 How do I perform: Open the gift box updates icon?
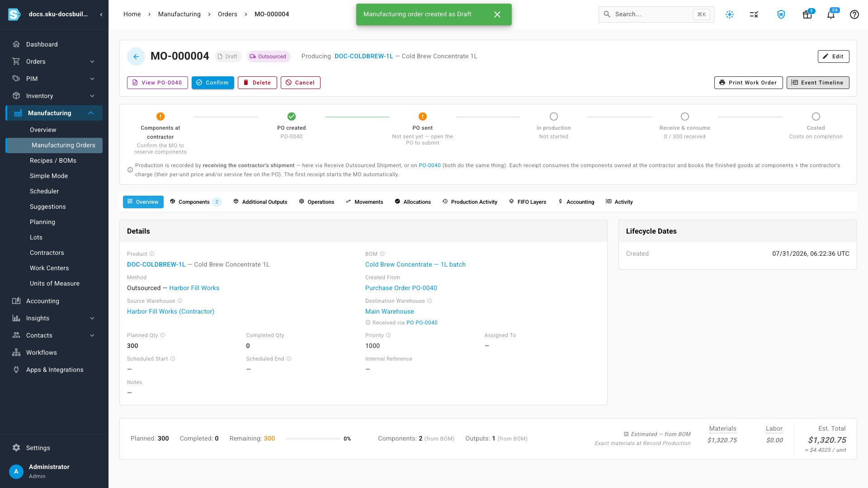click(x=807, y=14)
